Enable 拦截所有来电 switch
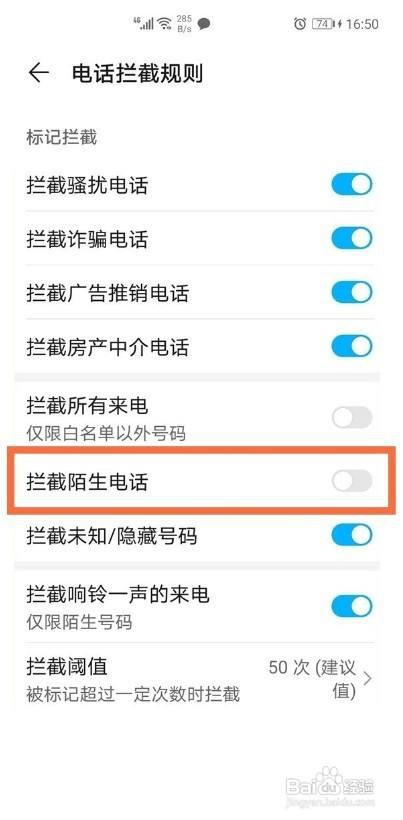The image size is (403, 820). [x=352, y=417]
